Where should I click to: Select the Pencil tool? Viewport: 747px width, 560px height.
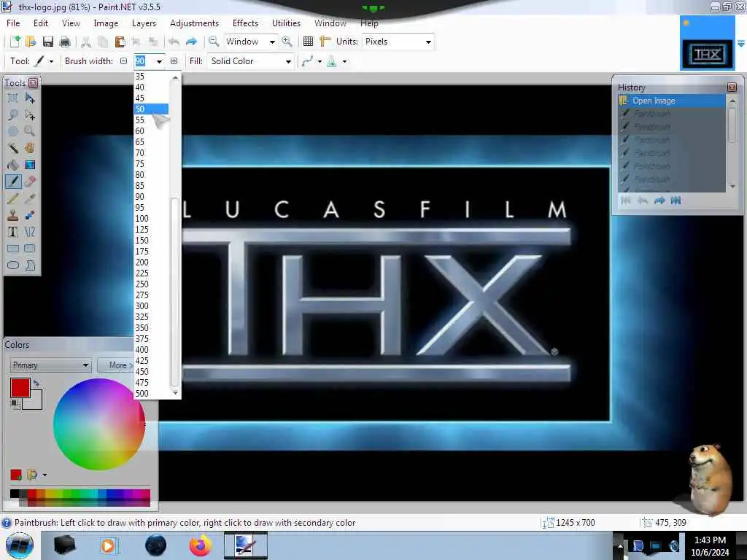click(13, 198)
